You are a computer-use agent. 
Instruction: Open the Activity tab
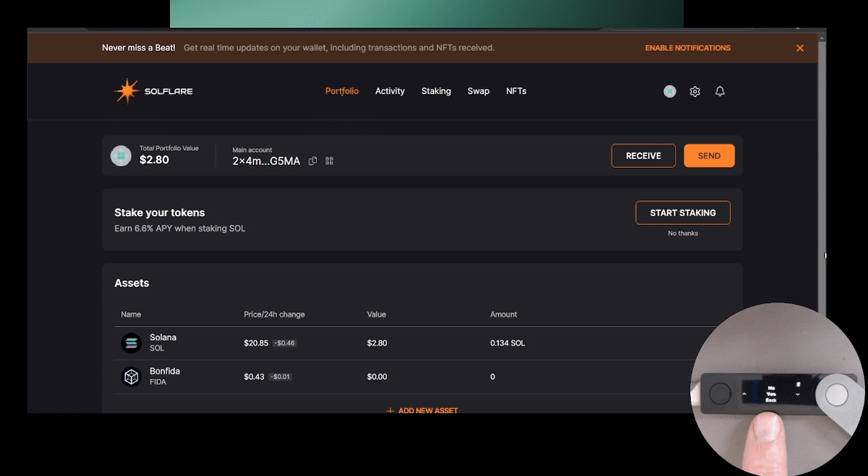pyautogui.click(x=390, y=91)
